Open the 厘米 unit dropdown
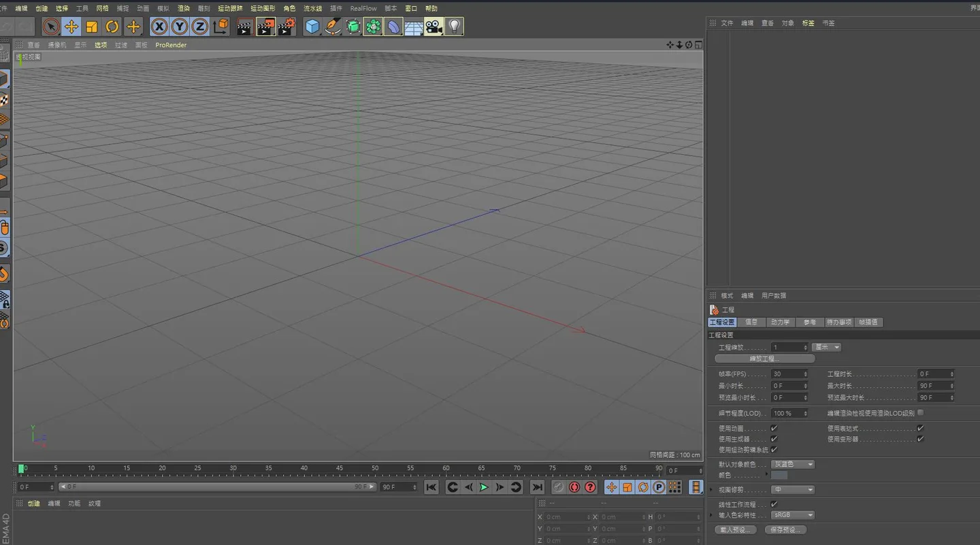 pos(826,347)
